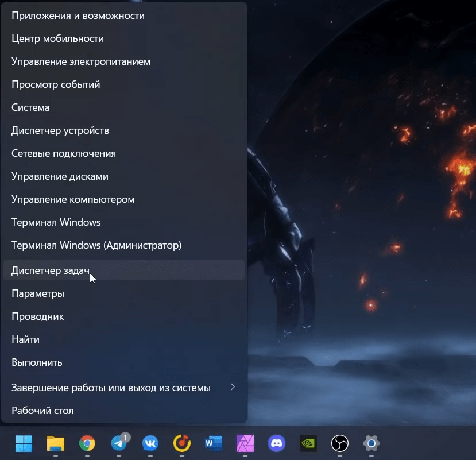
Task: Click the Windows Start button
Action: click(24, 443)
